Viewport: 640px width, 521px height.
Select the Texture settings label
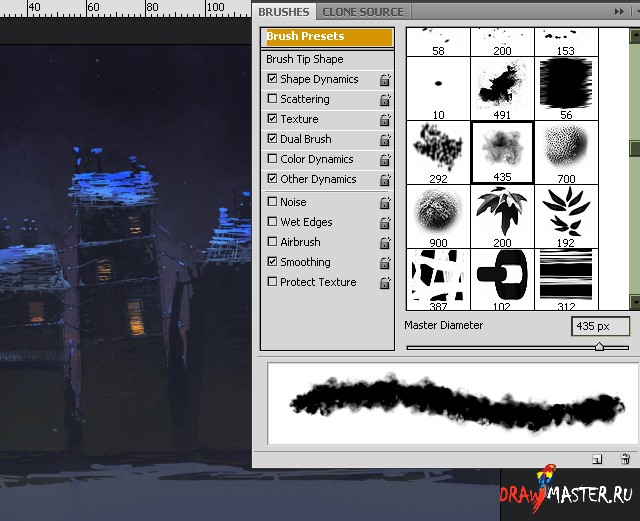(x=299, y=119)
